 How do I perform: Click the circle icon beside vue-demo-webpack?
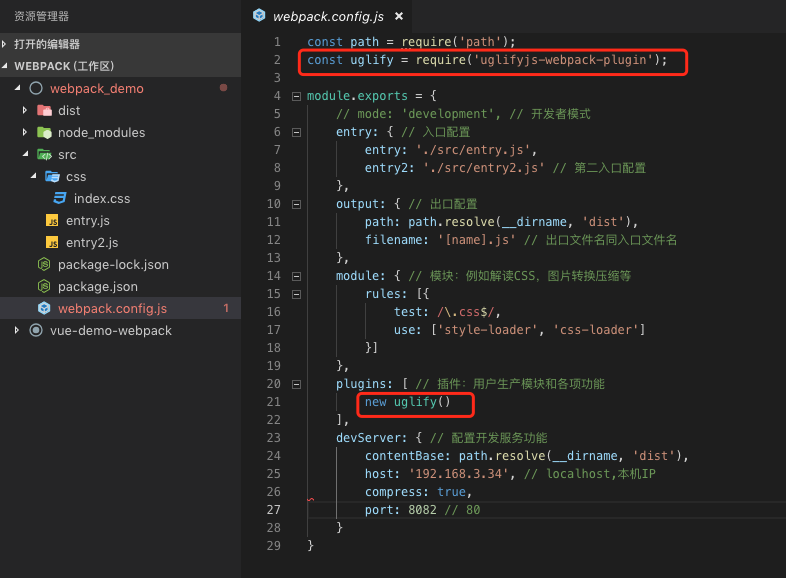pos(36,330)
